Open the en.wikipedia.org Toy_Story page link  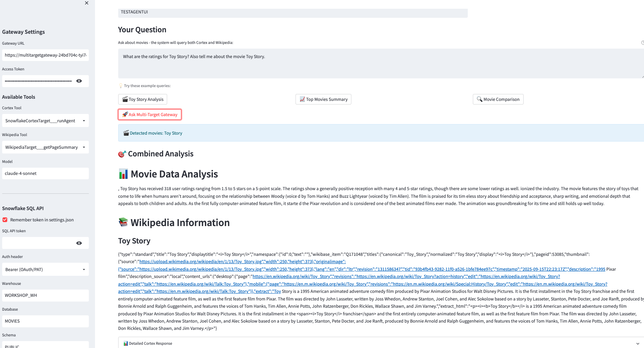(x=291, y=277)
